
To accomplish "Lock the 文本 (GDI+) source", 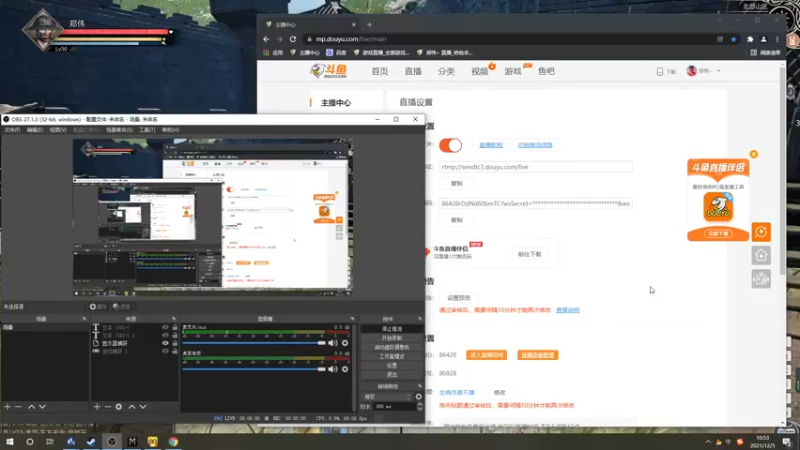I will point(174,327).
